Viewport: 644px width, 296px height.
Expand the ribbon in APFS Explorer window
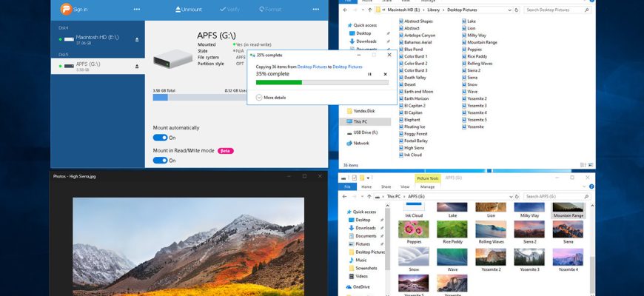click(586, 186)
